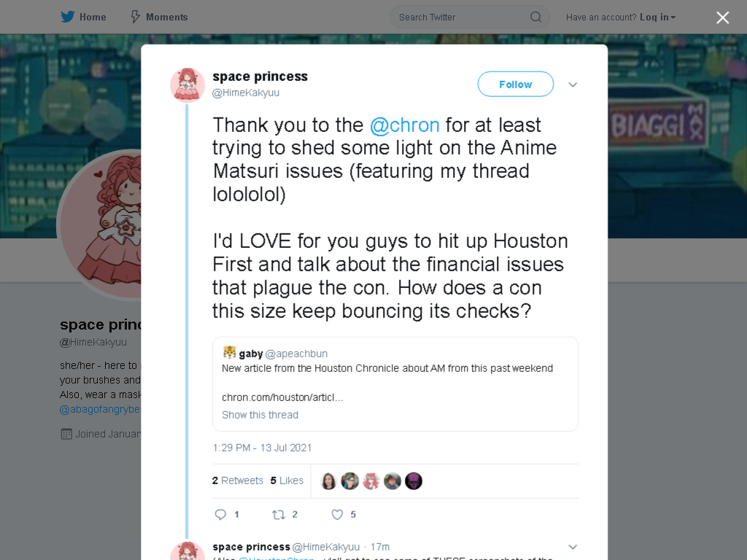Open the first liker's profile avatar

(x=329, y=481)
